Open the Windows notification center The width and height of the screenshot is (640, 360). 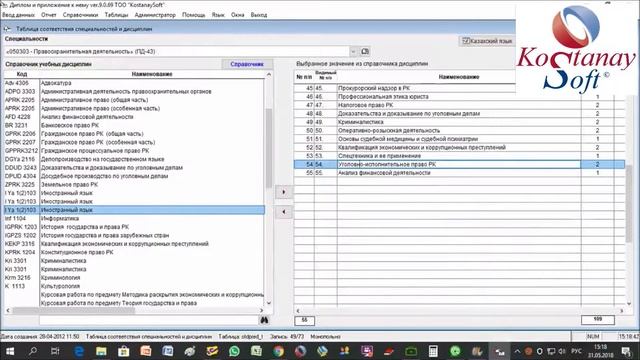(626, 351)
